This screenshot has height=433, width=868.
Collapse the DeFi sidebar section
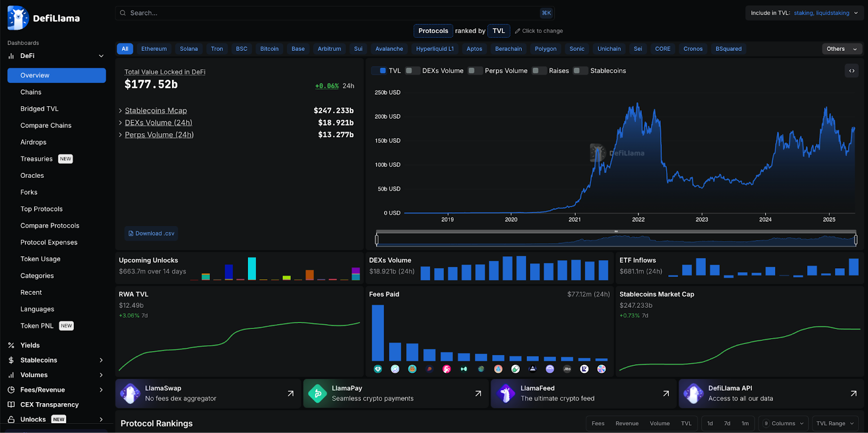(x=101, y=56)
